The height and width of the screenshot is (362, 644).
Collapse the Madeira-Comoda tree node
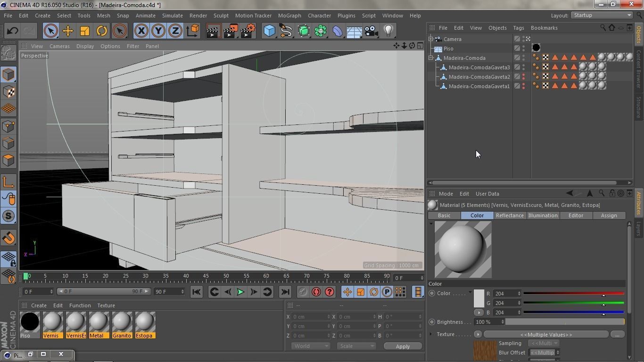pyautogui.click(x=431, y=58)
